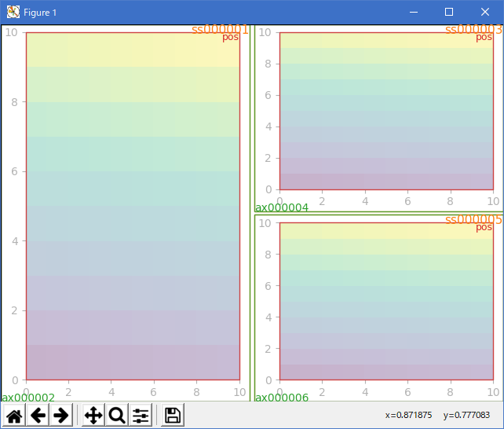Click the pos label under ss000005
Image resolution: width=504 pixels, height=429 pixels.
tap(484, 227)
